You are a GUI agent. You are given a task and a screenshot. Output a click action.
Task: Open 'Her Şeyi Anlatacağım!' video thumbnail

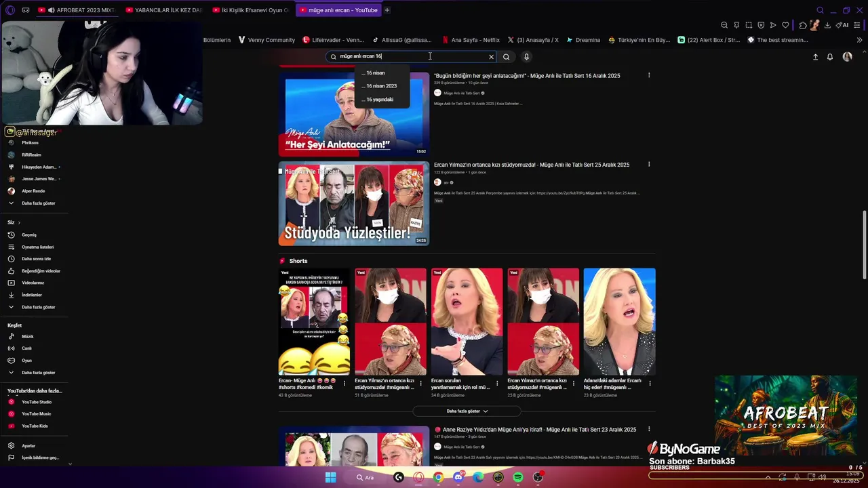point(354,114)
